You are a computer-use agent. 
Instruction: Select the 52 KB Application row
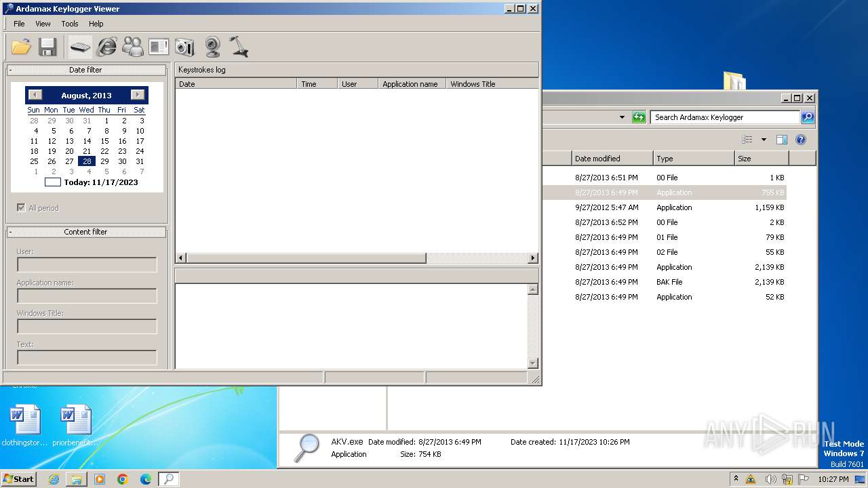point(665,297)
